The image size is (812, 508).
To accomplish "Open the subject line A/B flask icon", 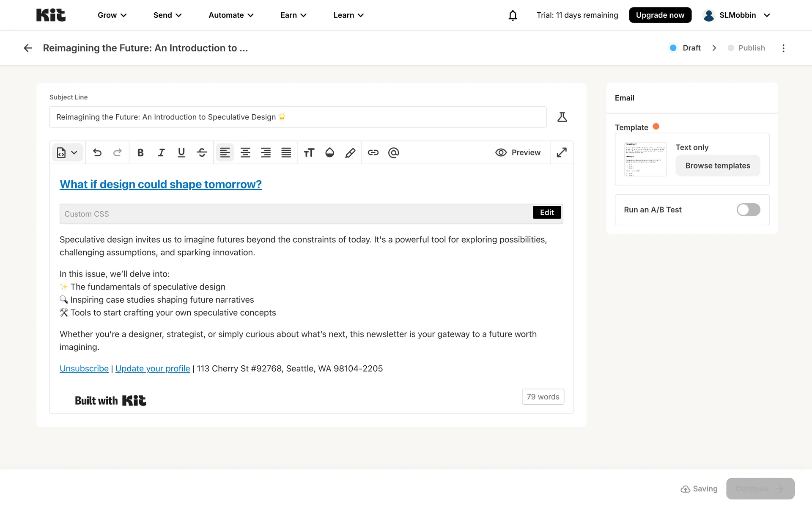I will pos(562,117).
